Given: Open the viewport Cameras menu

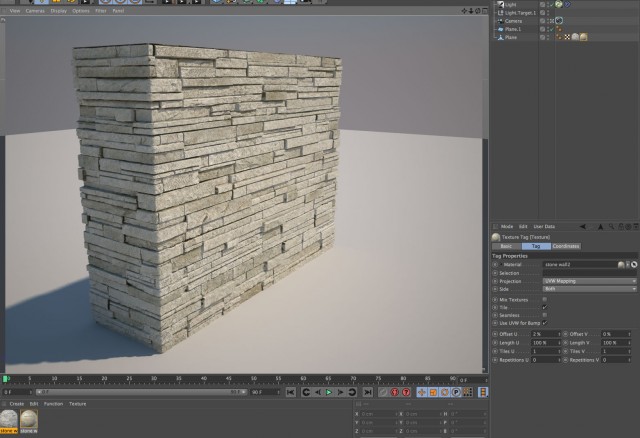Looking at the screenshot, I should [35, 11].
